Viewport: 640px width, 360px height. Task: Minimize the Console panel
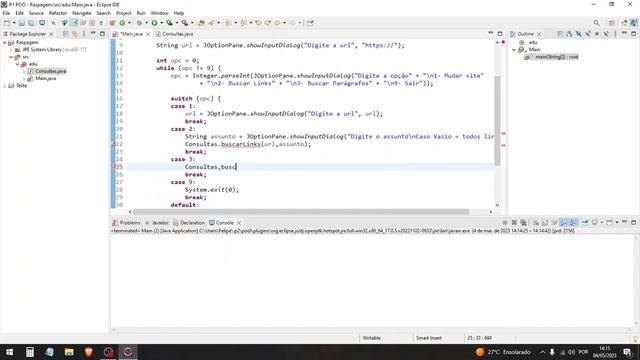tap(624, 222)
